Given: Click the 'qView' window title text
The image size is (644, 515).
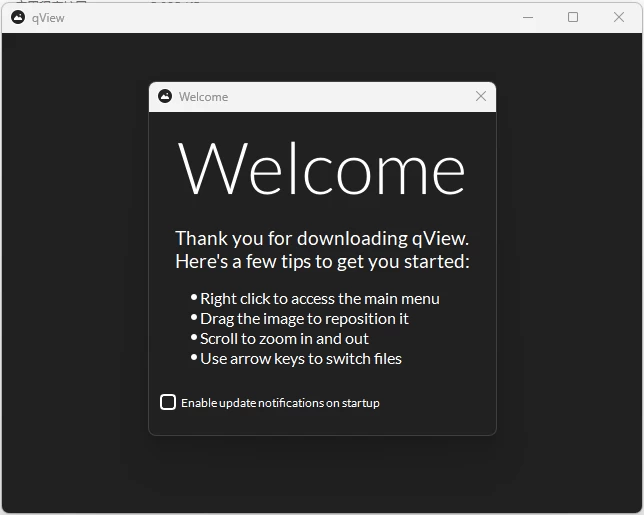Looking at the screenshot, I should tap(48, 18).
